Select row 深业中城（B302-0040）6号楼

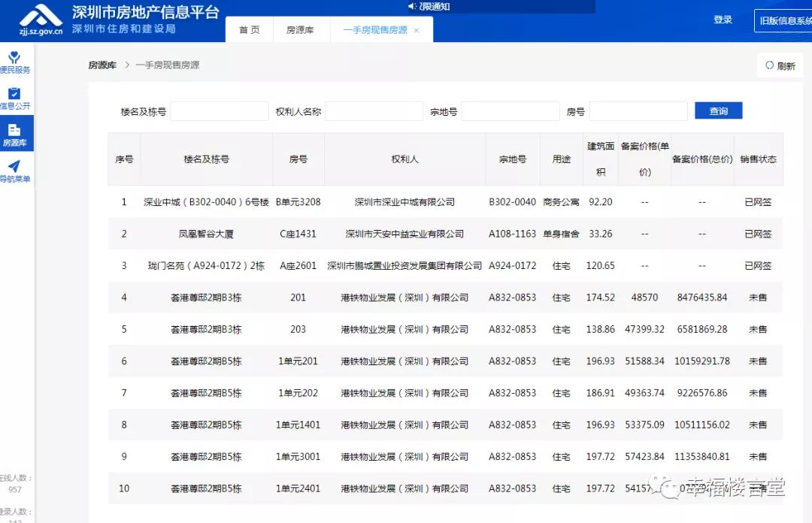tap(445, 202)
